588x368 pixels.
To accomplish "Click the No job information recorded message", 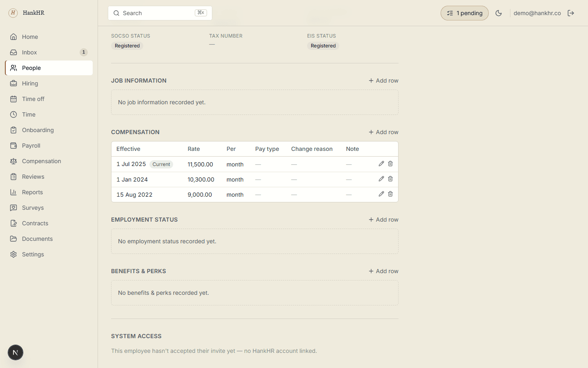I will pos(162,102).
